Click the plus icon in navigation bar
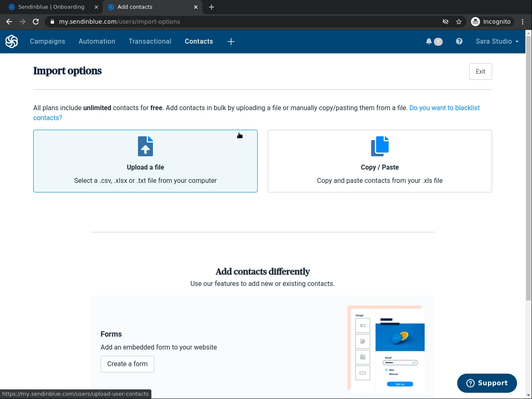This screenshot has height=399, width=532. 231,42
